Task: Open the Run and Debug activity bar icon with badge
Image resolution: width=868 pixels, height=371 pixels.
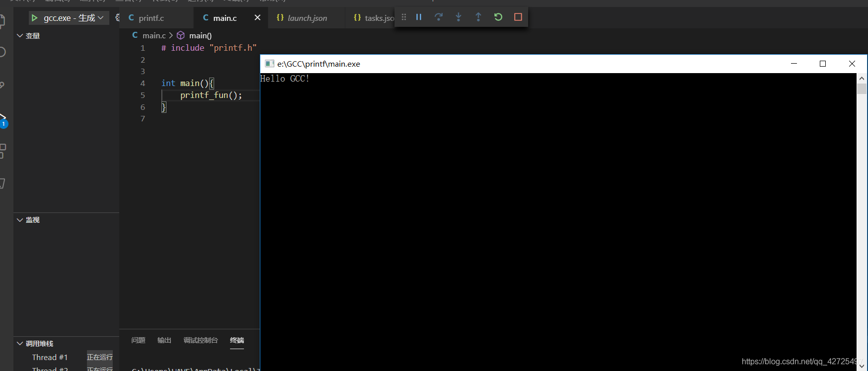Action: (3, 120)
